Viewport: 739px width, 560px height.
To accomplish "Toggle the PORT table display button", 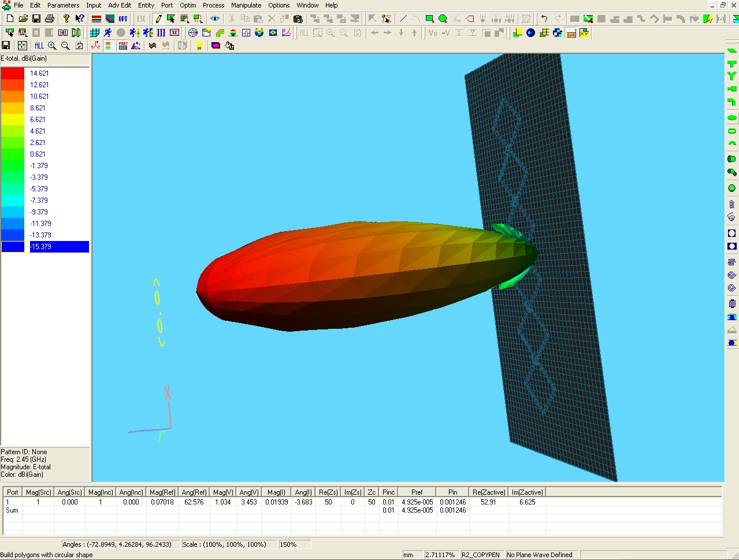I will pos(123,46).
